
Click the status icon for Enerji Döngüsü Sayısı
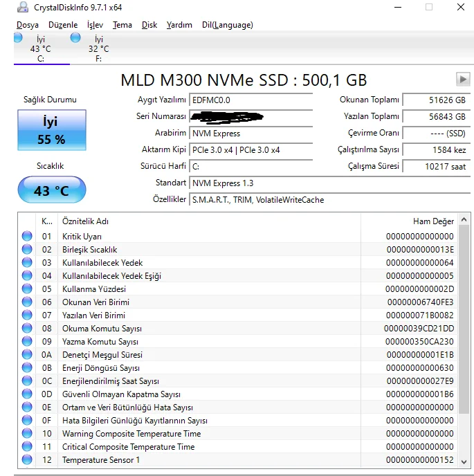27,367
